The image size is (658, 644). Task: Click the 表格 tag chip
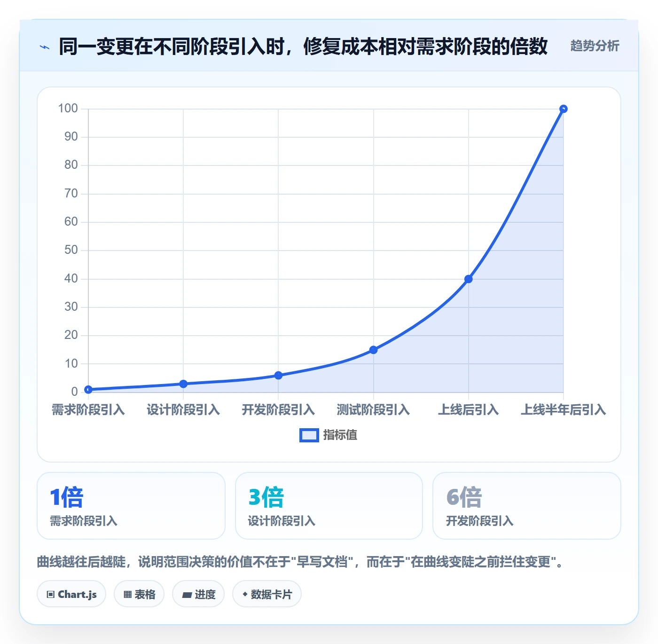(x=139, y=594)
